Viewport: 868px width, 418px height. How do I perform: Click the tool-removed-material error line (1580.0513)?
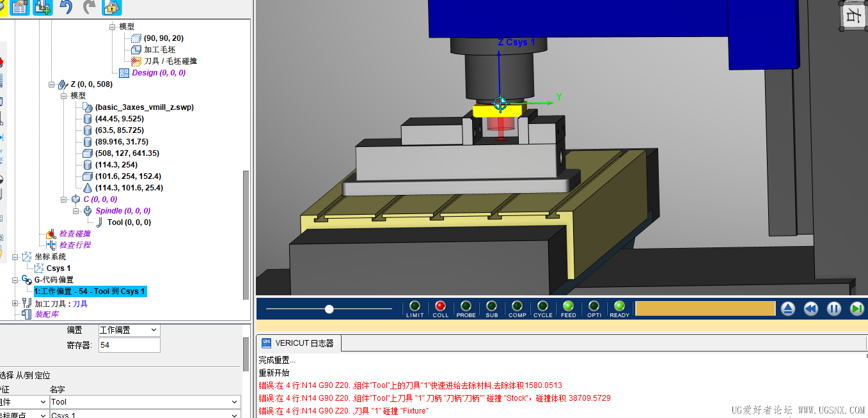pyautogui.click(x=410, y=385)
